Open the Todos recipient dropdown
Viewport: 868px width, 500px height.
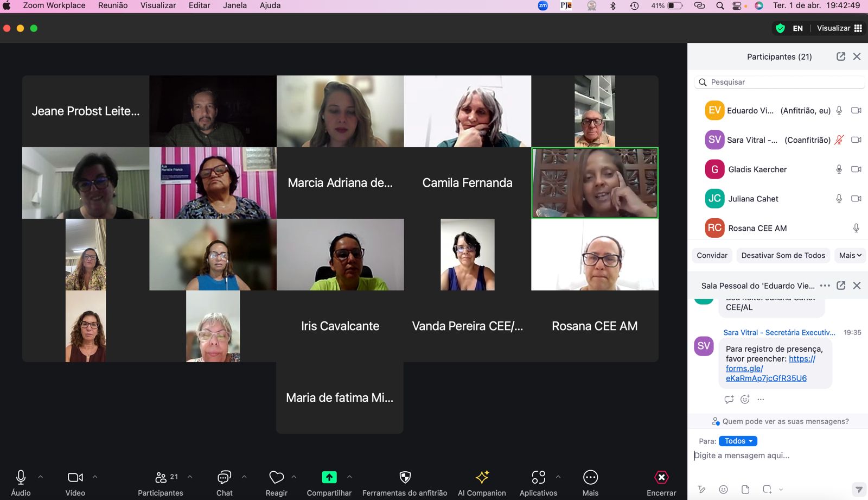coord(738,441)
